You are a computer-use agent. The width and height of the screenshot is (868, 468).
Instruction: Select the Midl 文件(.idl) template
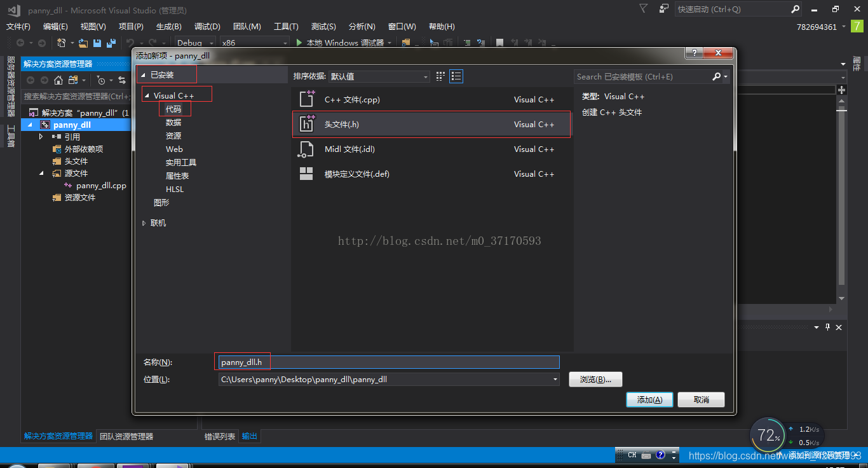click(431, 149)
